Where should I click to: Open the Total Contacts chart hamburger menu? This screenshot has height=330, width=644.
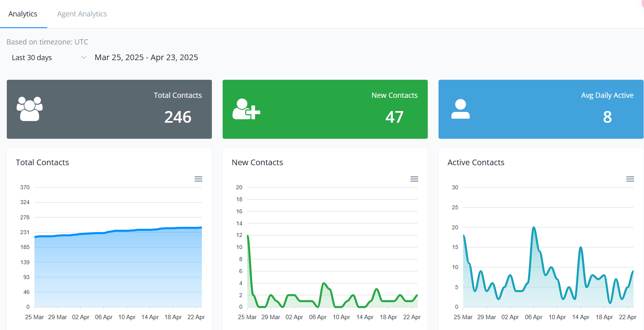(198, 179)
